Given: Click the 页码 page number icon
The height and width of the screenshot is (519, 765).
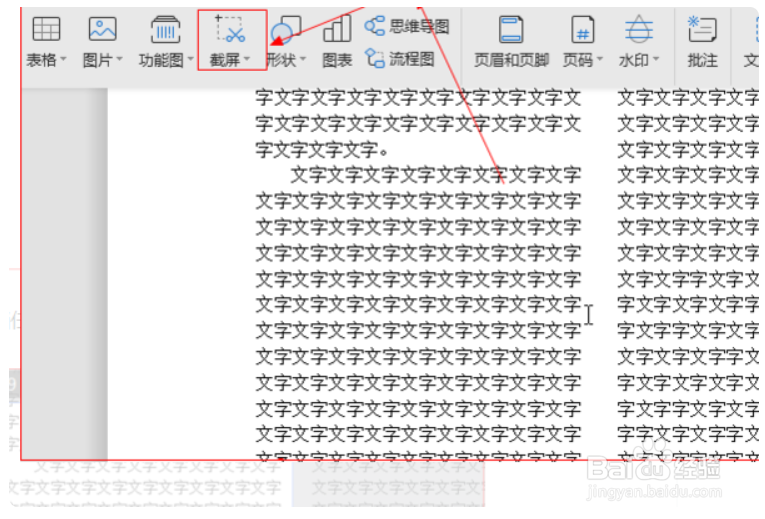Looking at the screenshot, I should [583, 29].
